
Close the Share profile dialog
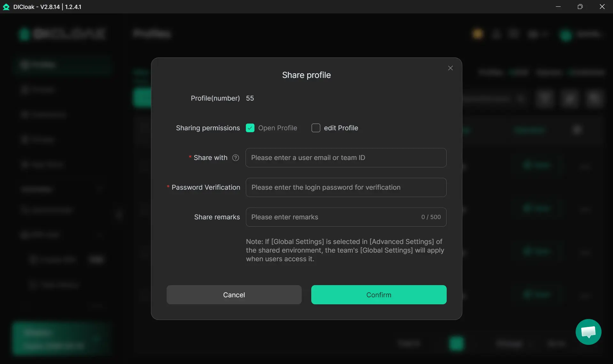450,68
